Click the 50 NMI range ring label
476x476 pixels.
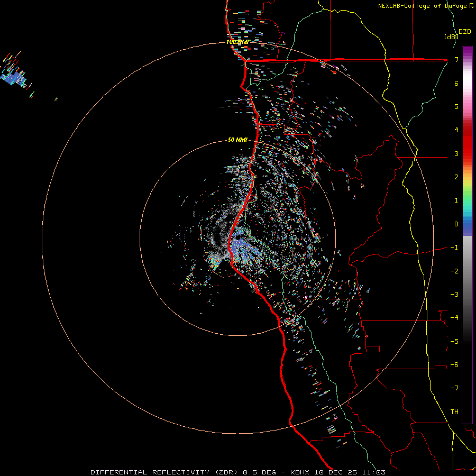pyautogui.click(x=237, y=140)
